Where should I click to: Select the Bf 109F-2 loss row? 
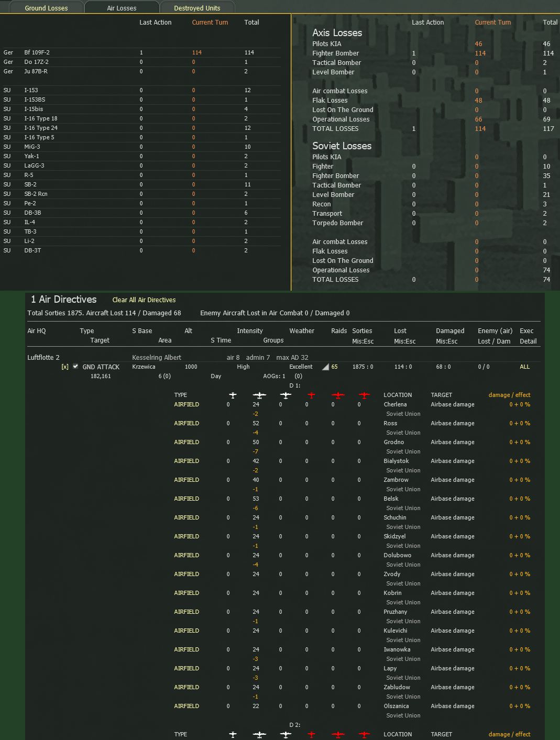[x=141, y=52]
